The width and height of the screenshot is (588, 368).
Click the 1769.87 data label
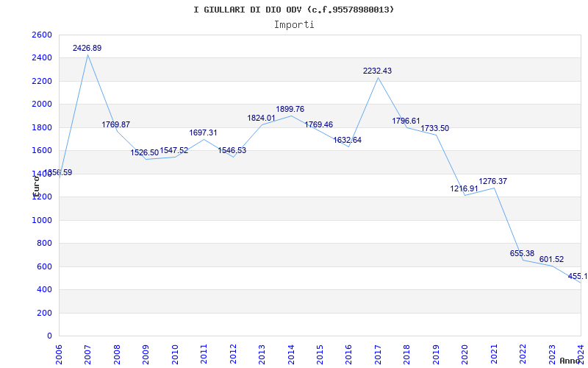[116, 124]
